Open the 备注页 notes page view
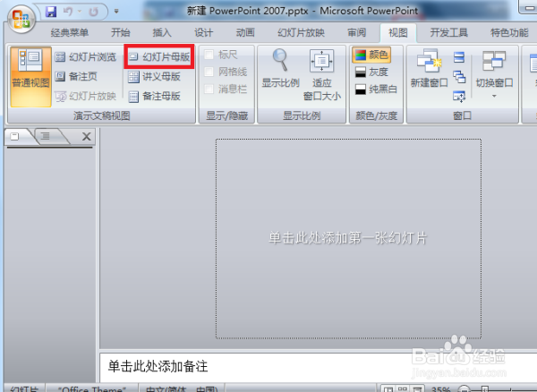The height and width of the screenshot is (392, 537). coord(76,76)
